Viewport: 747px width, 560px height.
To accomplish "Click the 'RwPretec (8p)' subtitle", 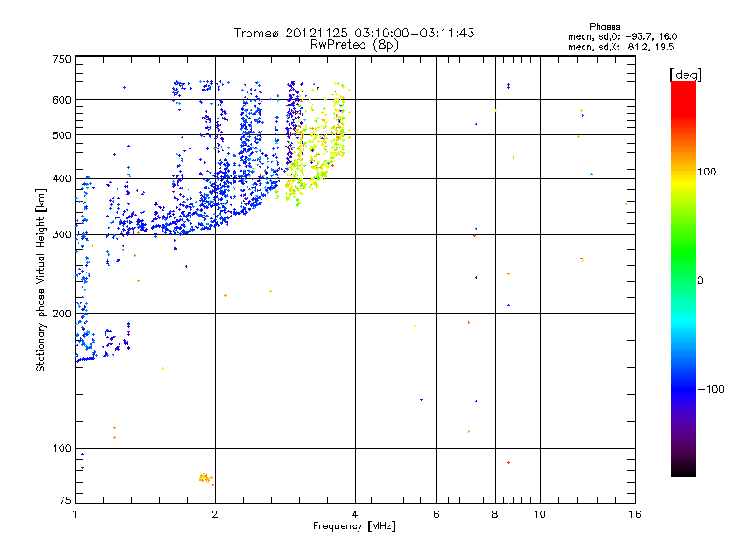I will [x=354, y=45].
